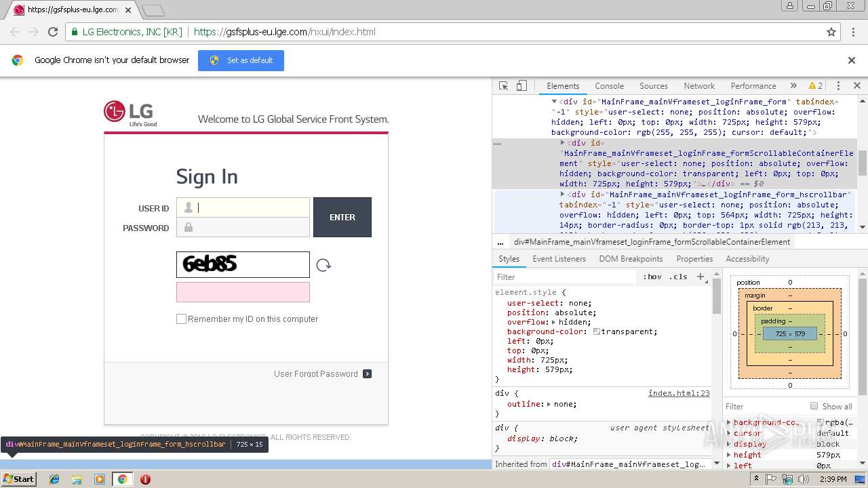Expand overflow shorthand property triangle

click(x=553, y=323)
